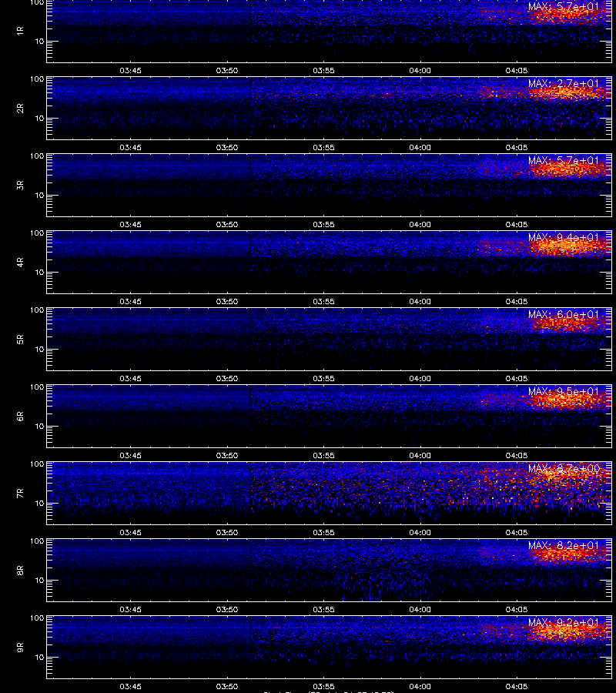The width and height of the screenshot is (616, 693).
Task: Click the 04:00 tick label under panel 9R
Action: pyautogui.click(x=420, y=686)
